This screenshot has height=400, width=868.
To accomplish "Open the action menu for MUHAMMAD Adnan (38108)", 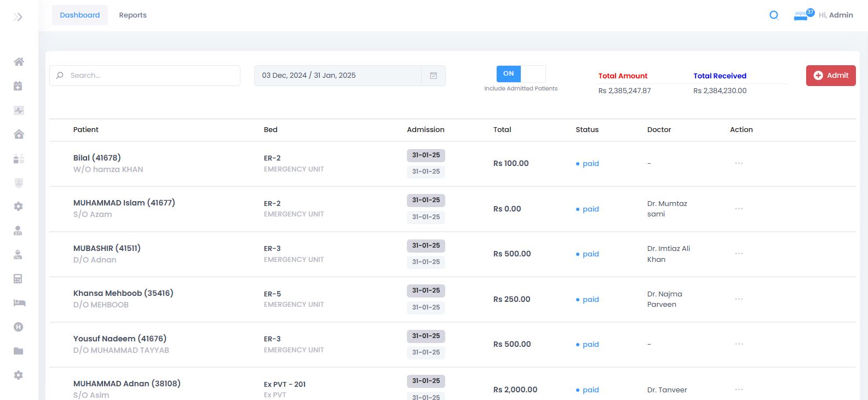I will 739,390.
